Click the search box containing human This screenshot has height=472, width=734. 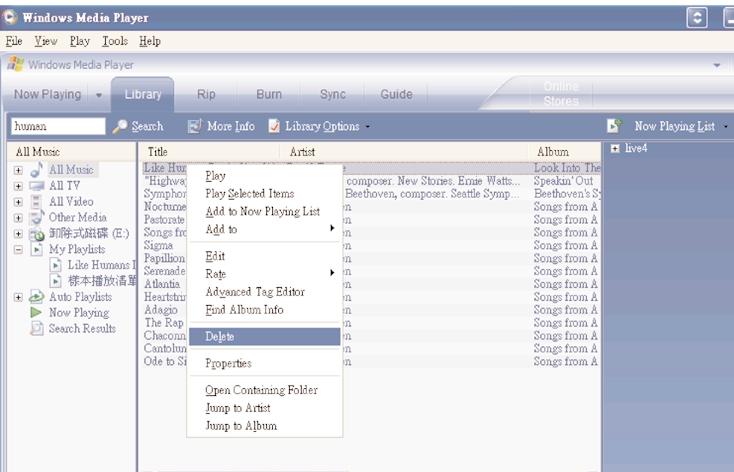[58, 126]
